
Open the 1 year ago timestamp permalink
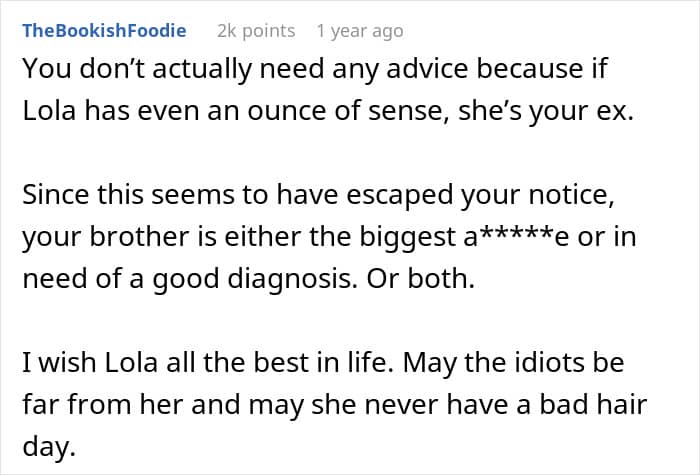[x=360, y=31]
